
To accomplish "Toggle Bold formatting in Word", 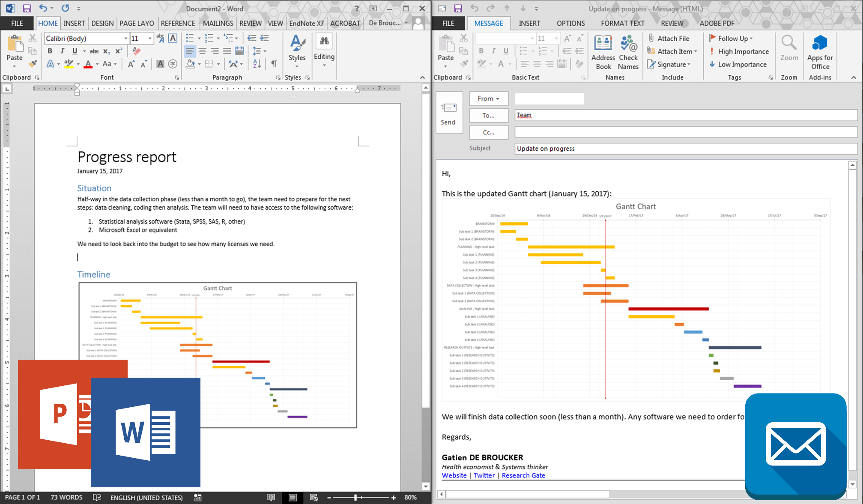I will point(50,51).
